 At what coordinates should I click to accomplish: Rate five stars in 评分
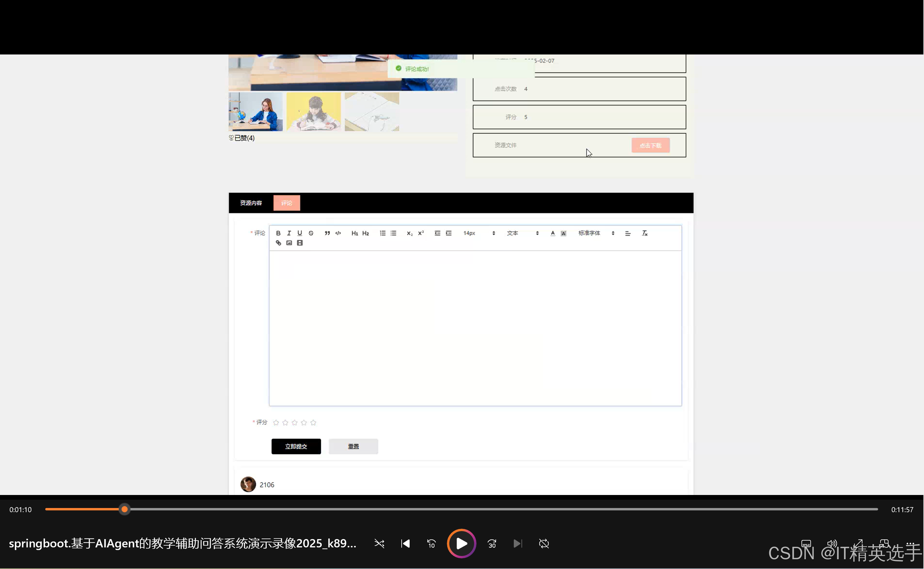pyautogui.click(x=313, y=423)
